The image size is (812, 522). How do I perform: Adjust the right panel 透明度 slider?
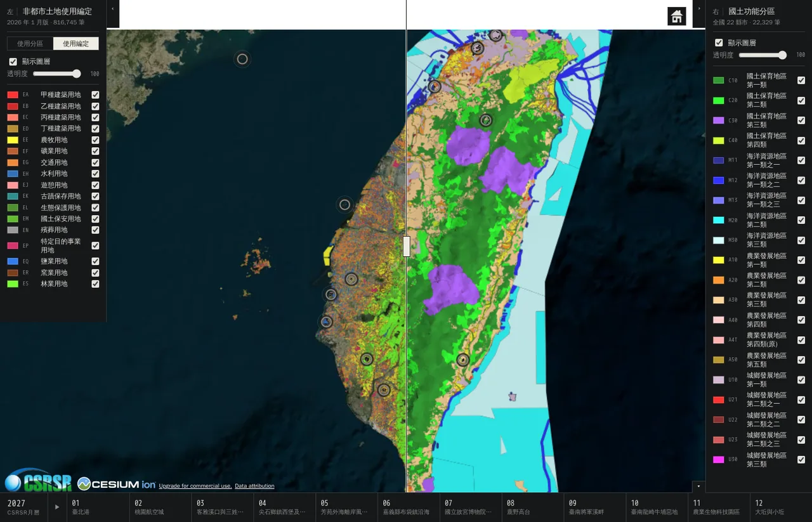[763, 55]
